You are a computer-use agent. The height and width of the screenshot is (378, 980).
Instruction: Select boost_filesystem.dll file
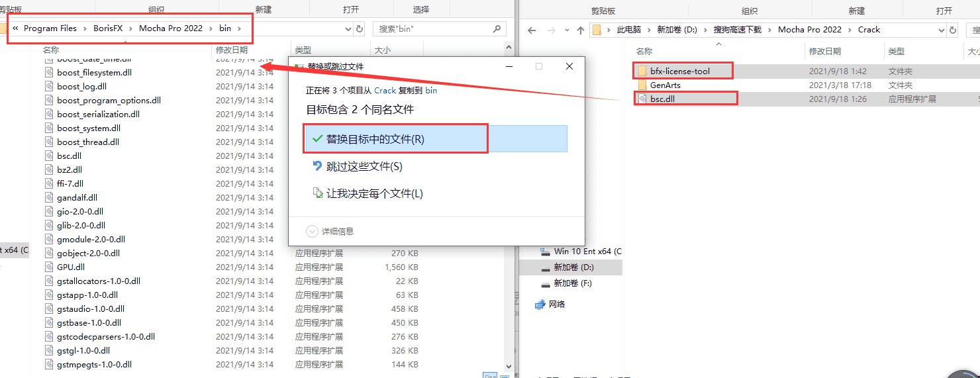click(94, 73)
